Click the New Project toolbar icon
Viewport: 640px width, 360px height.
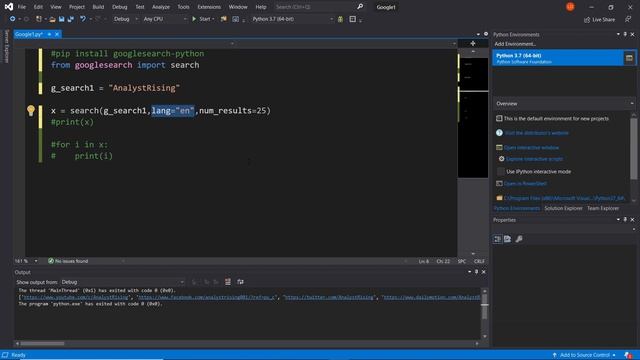pos(39,19)
